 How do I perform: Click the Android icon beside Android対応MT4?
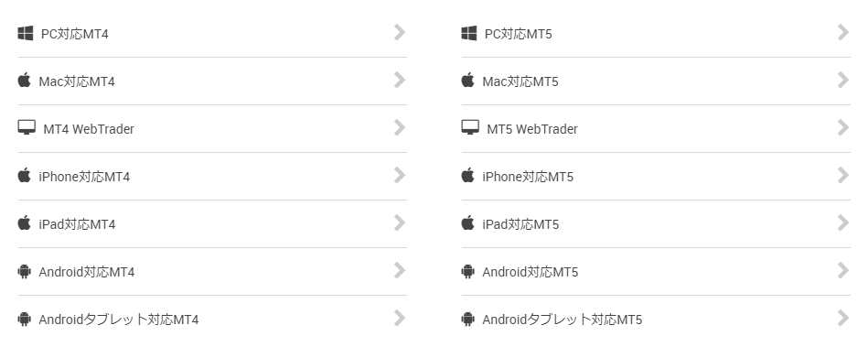click(x=25, y=271)
